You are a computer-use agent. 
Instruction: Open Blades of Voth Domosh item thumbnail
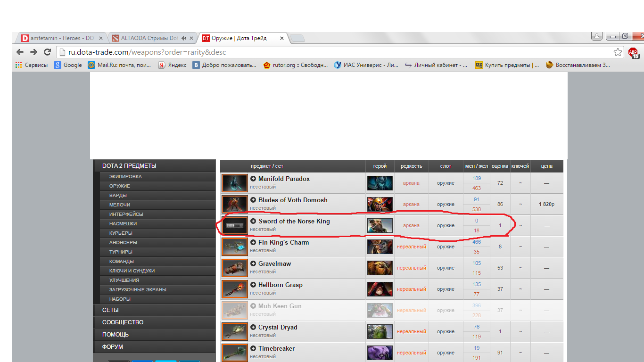(235, 204)
